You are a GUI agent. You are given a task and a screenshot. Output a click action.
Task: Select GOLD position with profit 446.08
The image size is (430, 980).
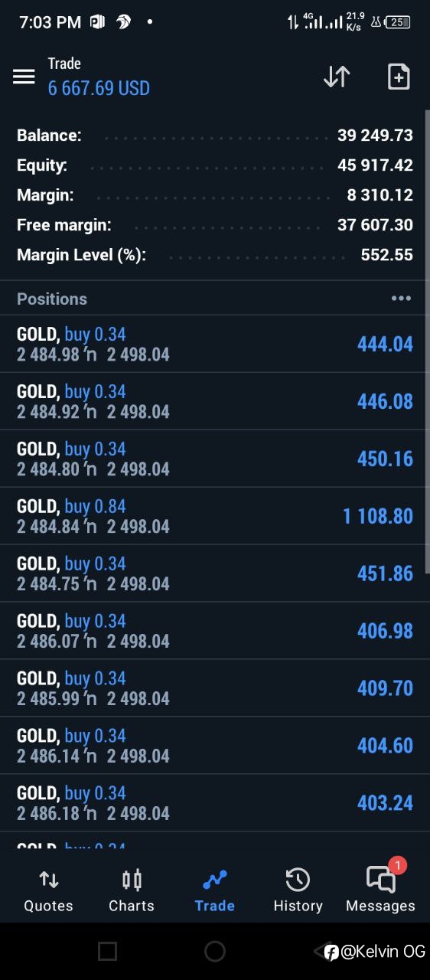(215, 401)
